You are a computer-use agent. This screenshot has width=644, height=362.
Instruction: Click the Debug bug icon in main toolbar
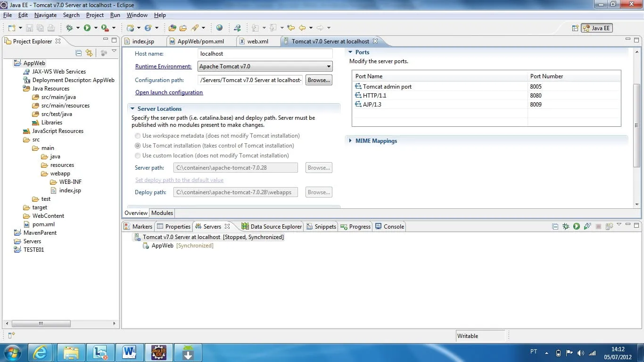click(x=70, y=28)
